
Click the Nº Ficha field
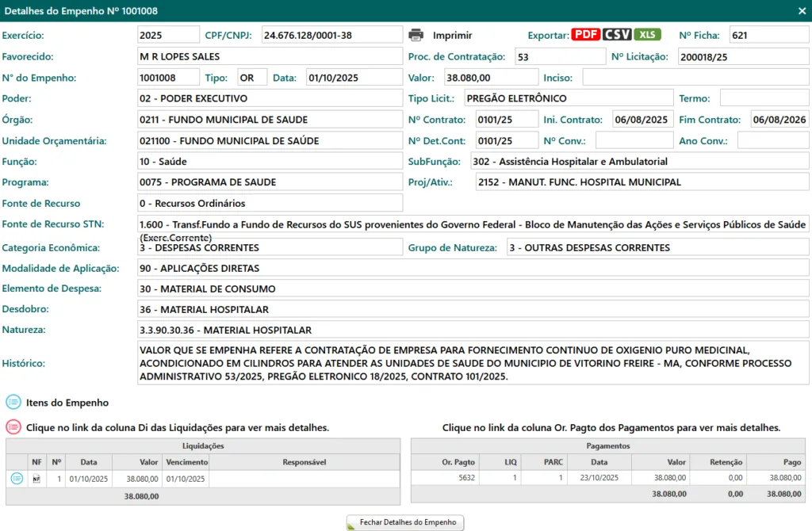pyautogui.click(x=768, y=35)
